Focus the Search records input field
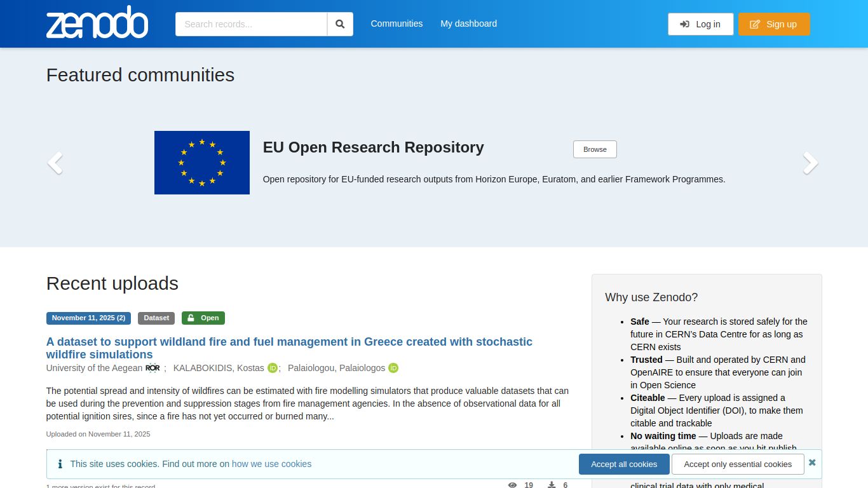868x488 pixels. [x=252, y=24]
